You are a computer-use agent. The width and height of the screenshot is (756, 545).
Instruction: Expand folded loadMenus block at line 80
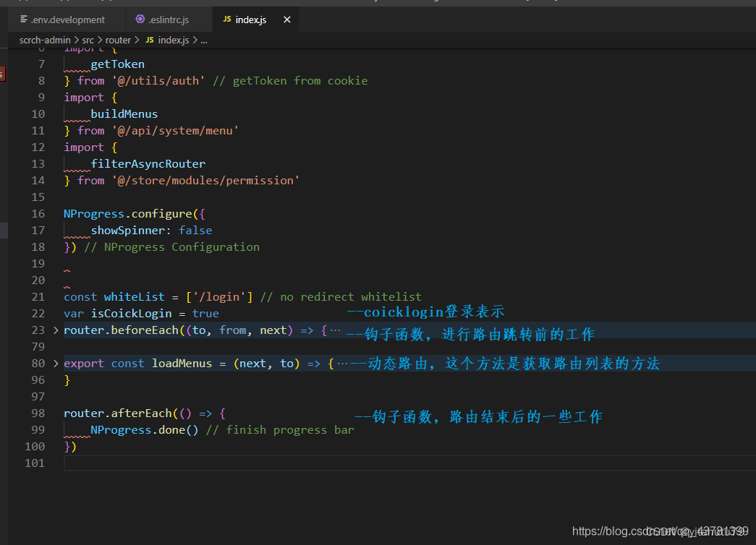56,364
